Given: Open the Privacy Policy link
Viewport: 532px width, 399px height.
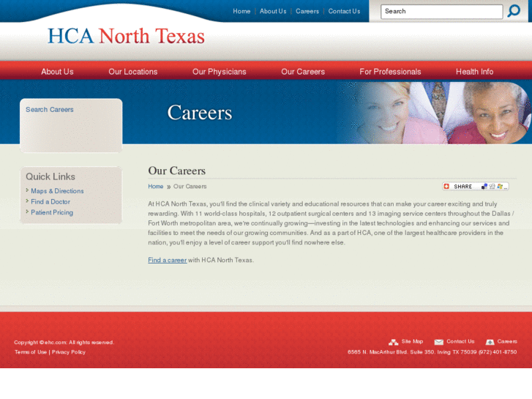Looking at the screenshot, I should coord(69,352).
